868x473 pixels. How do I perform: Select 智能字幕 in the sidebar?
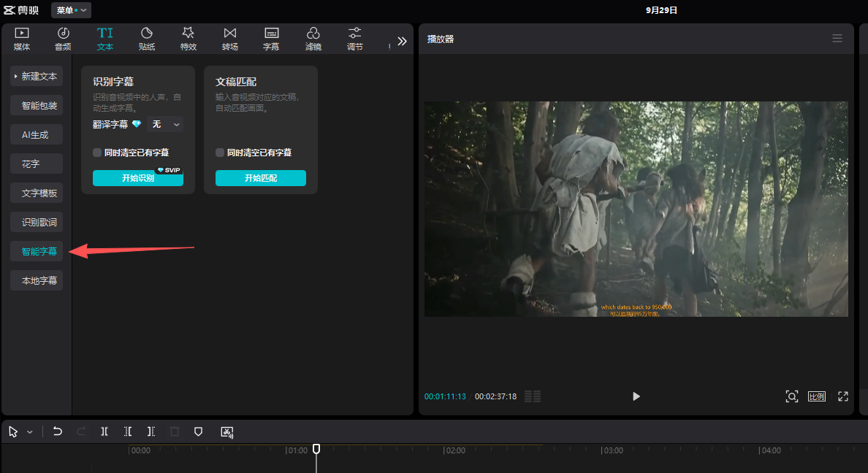tap(37, 251)
